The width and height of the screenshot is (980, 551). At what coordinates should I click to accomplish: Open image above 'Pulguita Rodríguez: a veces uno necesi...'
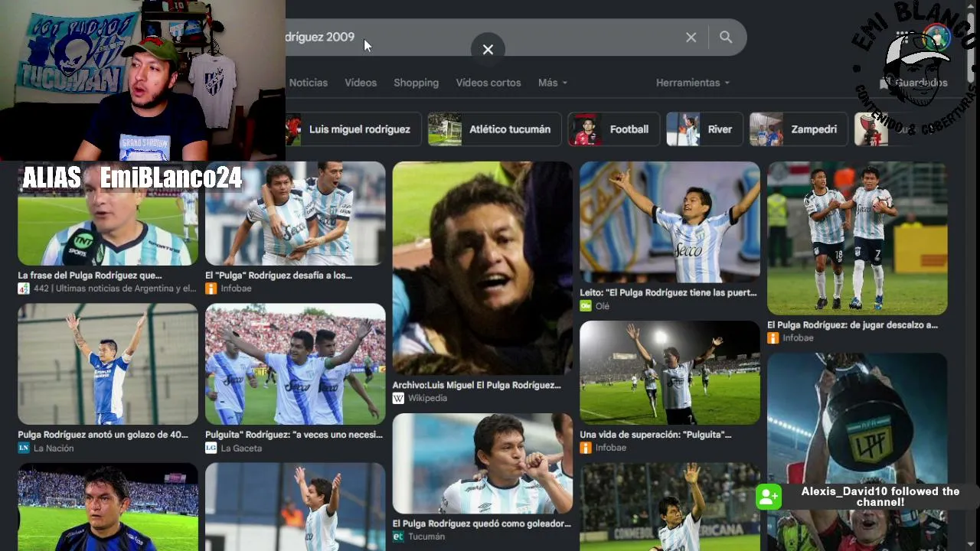pyautogui.click(x=296, y=364)
